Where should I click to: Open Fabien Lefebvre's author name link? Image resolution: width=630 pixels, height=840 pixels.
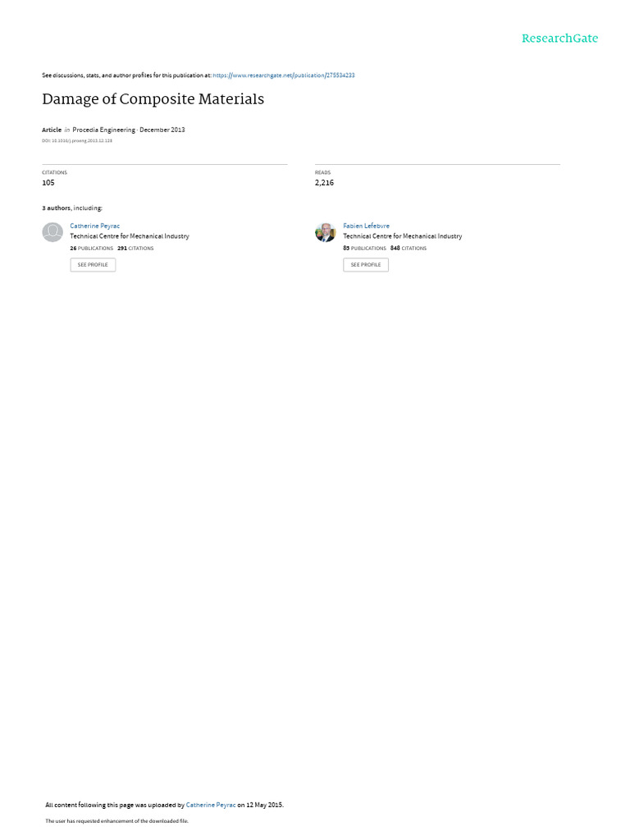click(x=367, y=226)
